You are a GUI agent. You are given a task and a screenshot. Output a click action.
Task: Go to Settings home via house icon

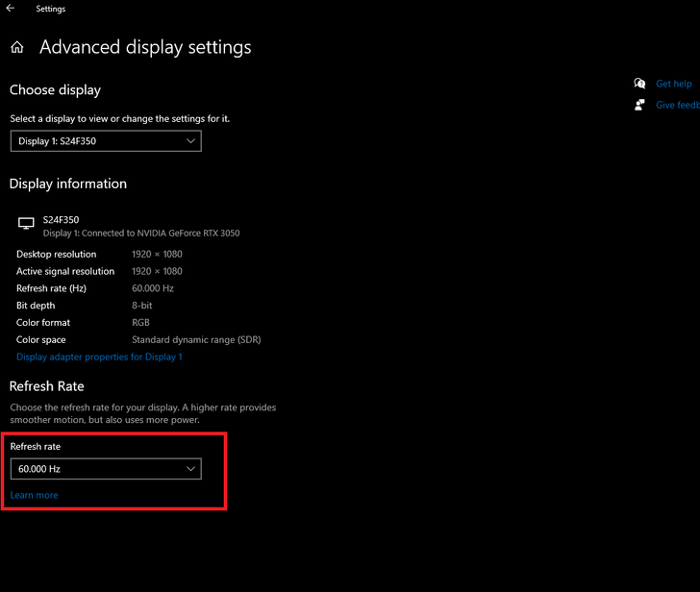click(x=16, y=47)
